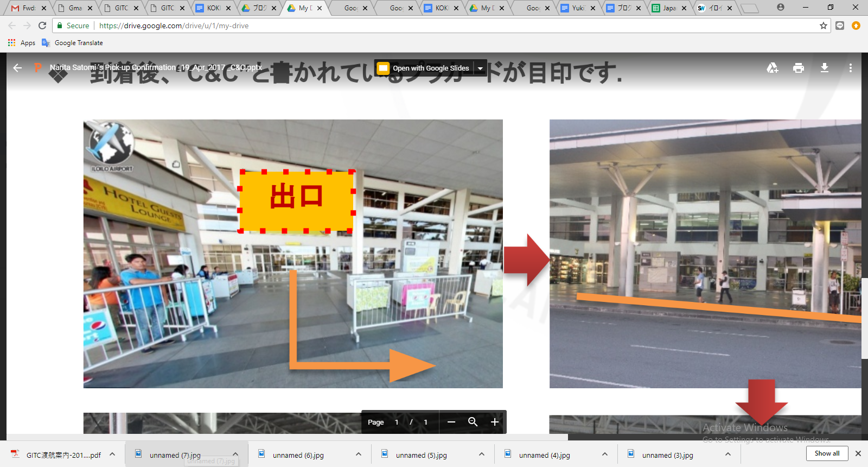Click the orange Chrome extension icon
This screenshot has height=467, width=868.
856,26
